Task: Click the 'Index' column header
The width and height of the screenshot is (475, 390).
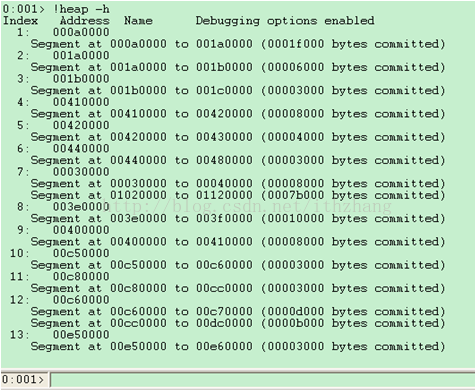Action: [20, 21]
